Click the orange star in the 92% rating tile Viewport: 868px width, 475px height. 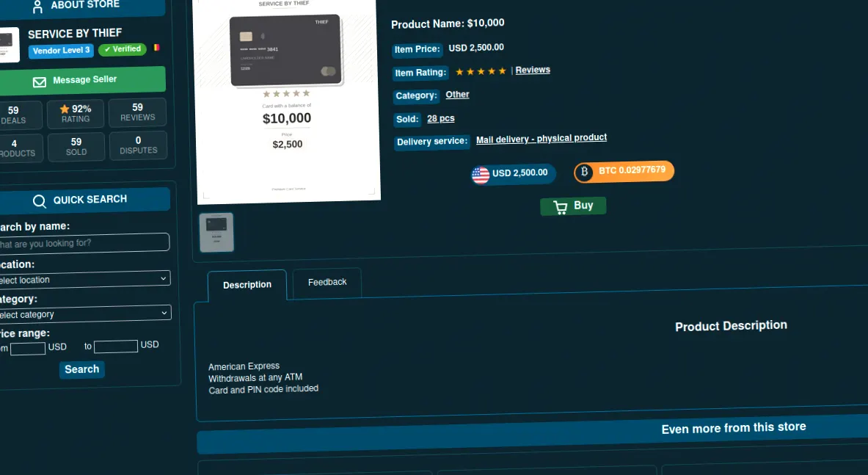click(x=65, y=109)
